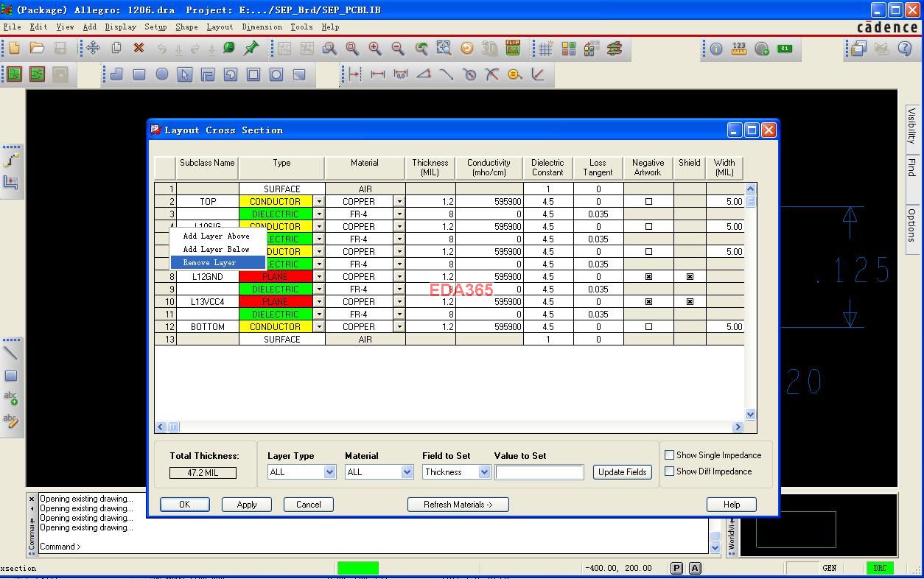Enable Show Diff Impedance checkbox

[x=670, y=471]
